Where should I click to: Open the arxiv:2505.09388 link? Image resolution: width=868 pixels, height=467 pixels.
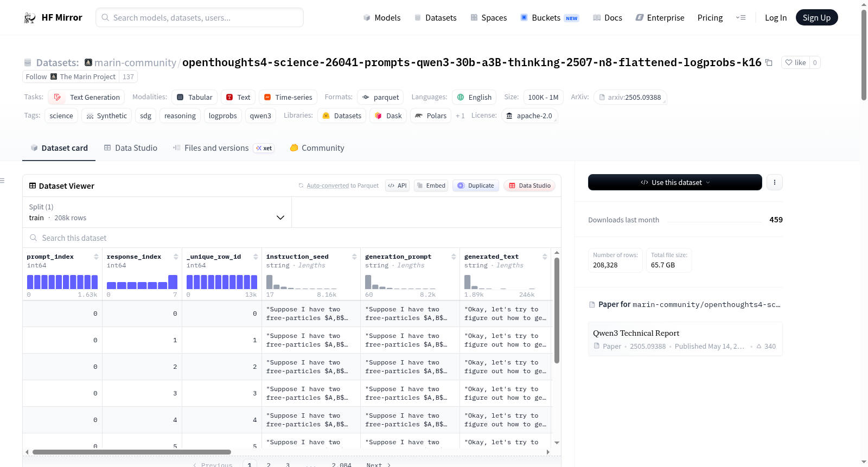[x=630, y=97]
